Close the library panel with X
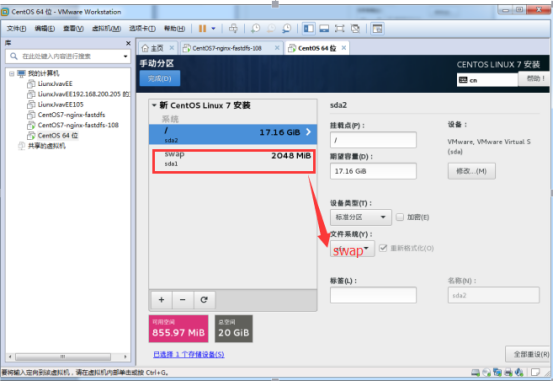This screenshot has width=554, height=381. tap(128, 43)
